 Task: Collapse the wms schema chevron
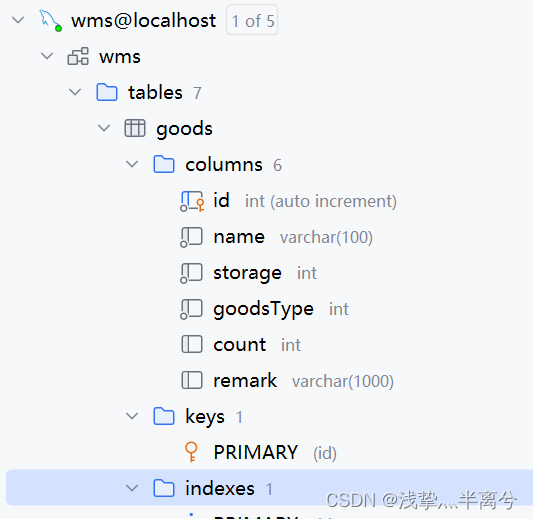point(47,56)
